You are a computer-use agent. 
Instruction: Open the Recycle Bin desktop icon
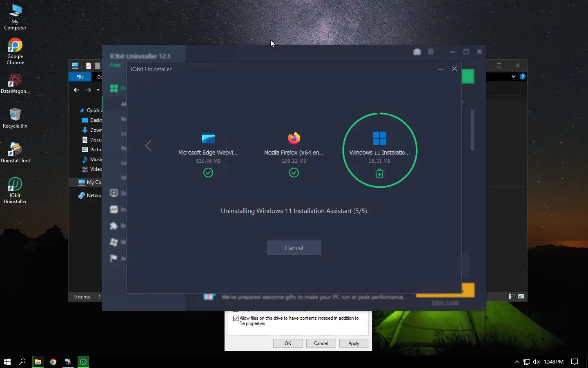(15, 118)
